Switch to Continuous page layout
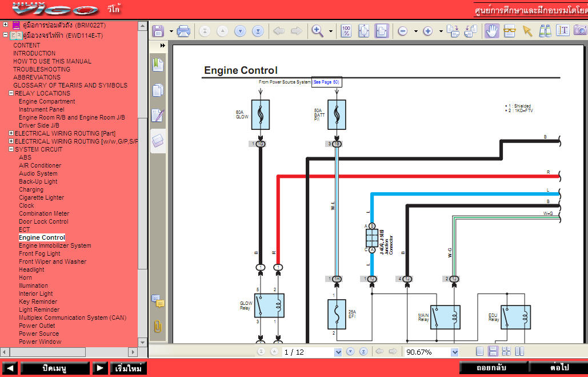Image resolution: width=588 pixels, height=377 pixels. click(493, 351)
